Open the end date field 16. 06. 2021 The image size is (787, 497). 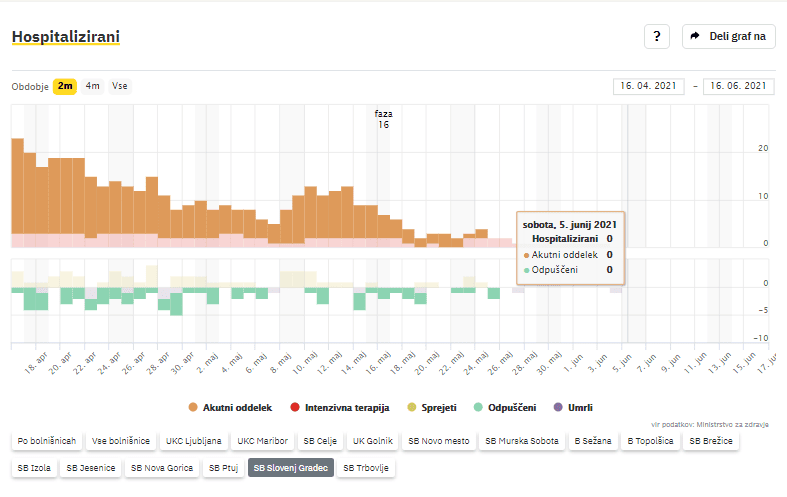click(x=738, y=86)
